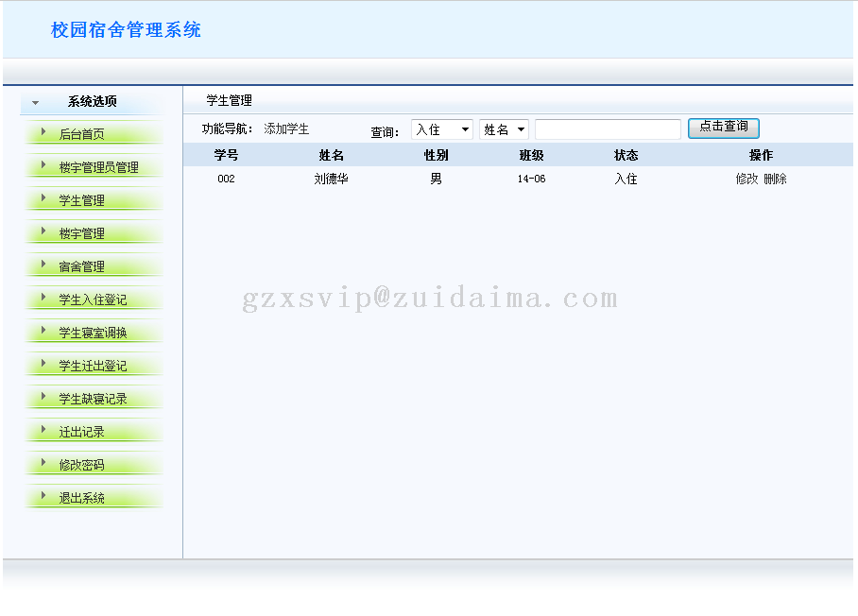
Task: Collapse the 系统选项 sidebar header arrow
Action: [x=36, y=102]
